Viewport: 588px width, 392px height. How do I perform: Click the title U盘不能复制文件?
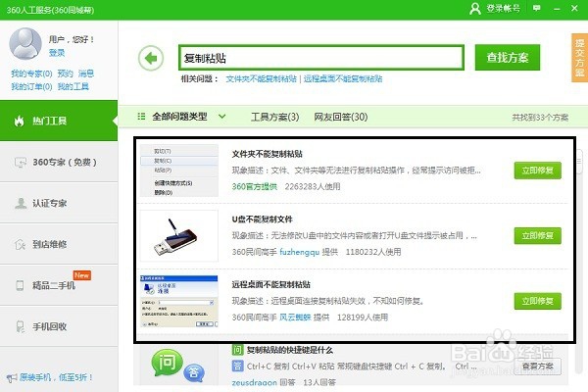262,220
